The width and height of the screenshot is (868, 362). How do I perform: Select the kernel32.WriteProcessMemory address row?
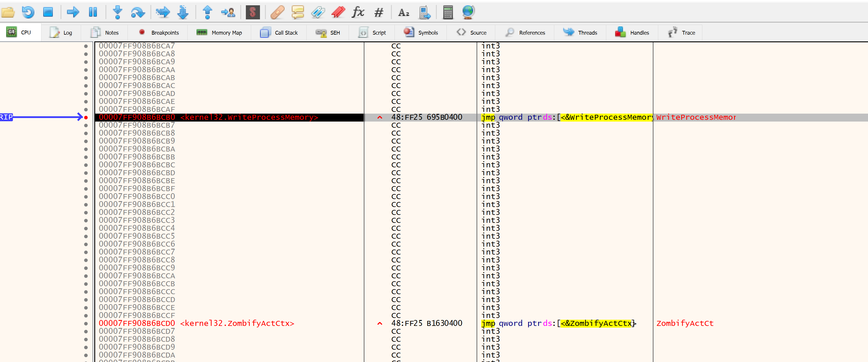pyautogui.click(x=229, y=117)
